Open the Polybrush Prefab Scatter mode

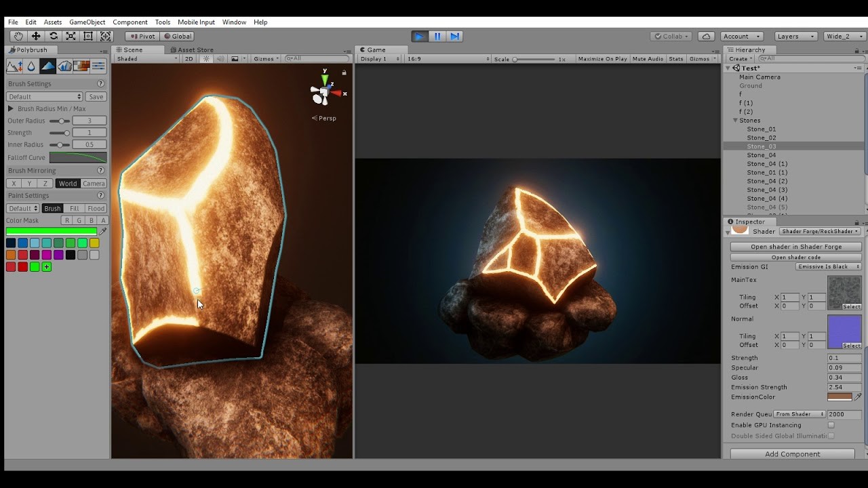click(x=64, y=66)
